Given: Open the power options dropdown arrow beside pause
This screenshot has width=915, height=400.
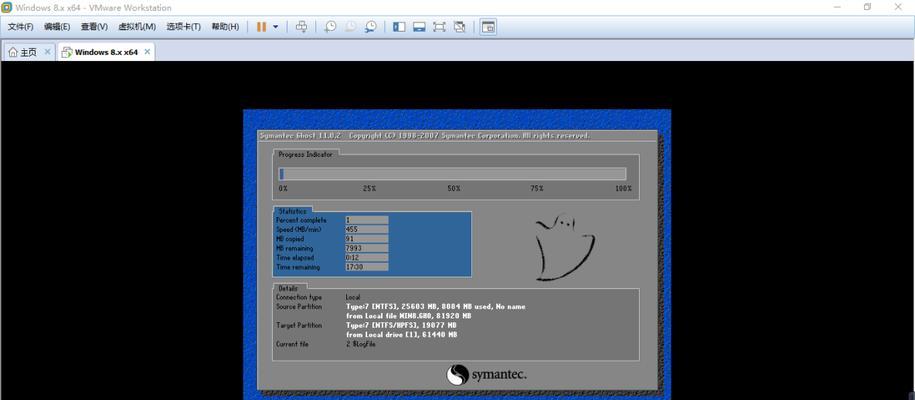Looking at the screenshot, I should pos(275,27).
